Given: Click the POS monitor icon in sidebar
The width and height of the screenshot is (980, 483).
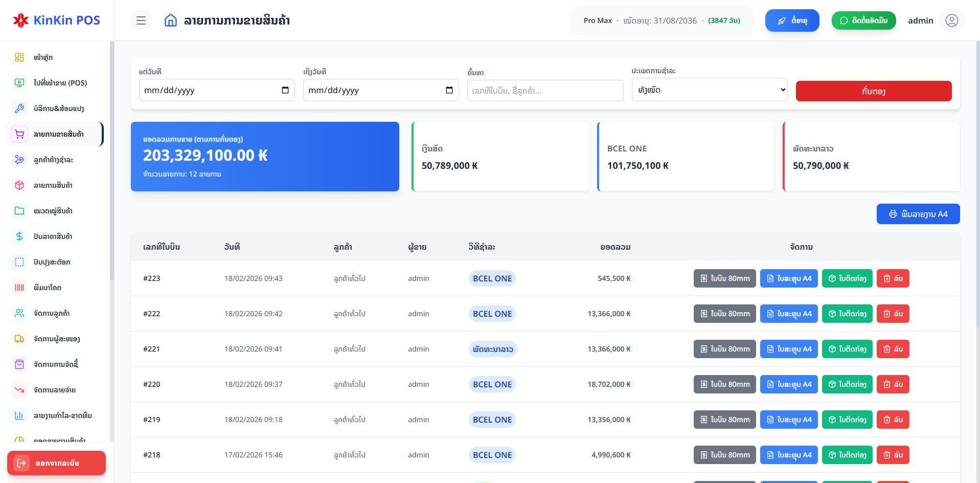Looking at the screenshot, I should point(19,83).
